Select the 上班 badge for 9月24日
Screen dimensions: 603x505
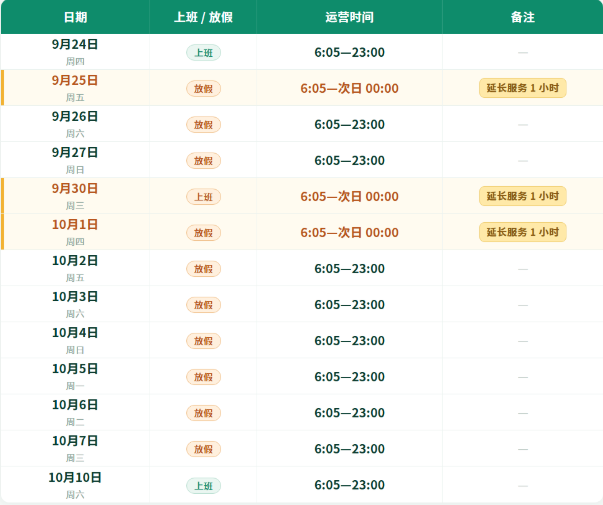203,53
